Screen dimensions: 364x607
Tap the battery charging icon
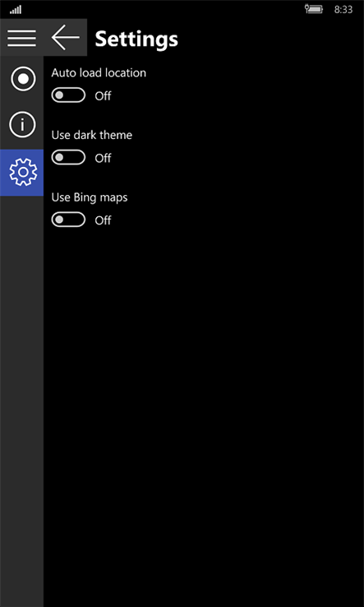click(313, 9)
